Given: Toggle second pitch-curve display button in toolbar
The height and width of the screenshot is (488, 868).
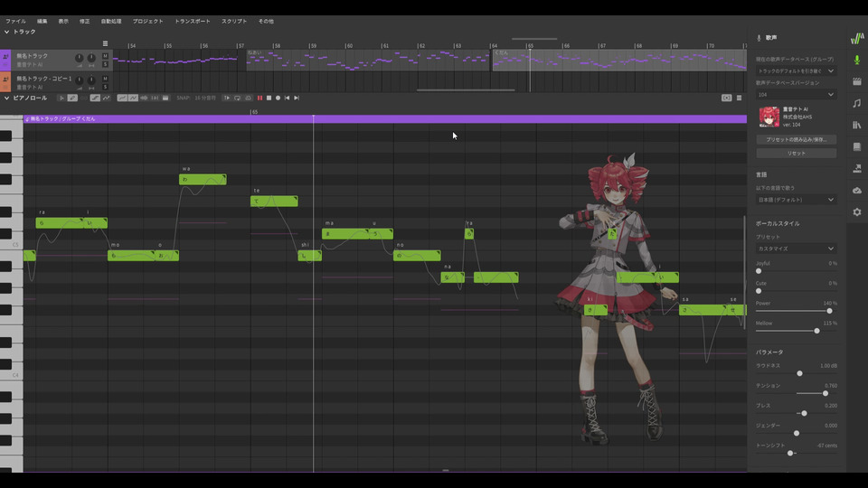Looking at the screenshot, I should point(134,98).
